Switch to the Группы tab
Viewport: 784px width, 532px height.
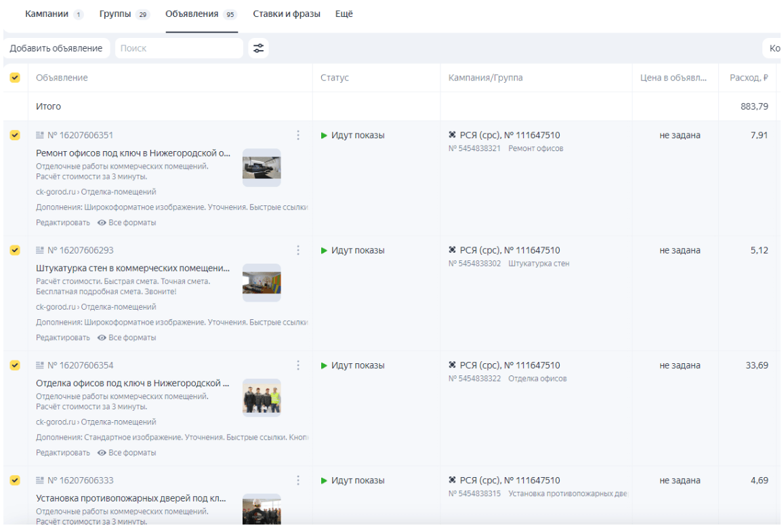[x=125, y=14]
